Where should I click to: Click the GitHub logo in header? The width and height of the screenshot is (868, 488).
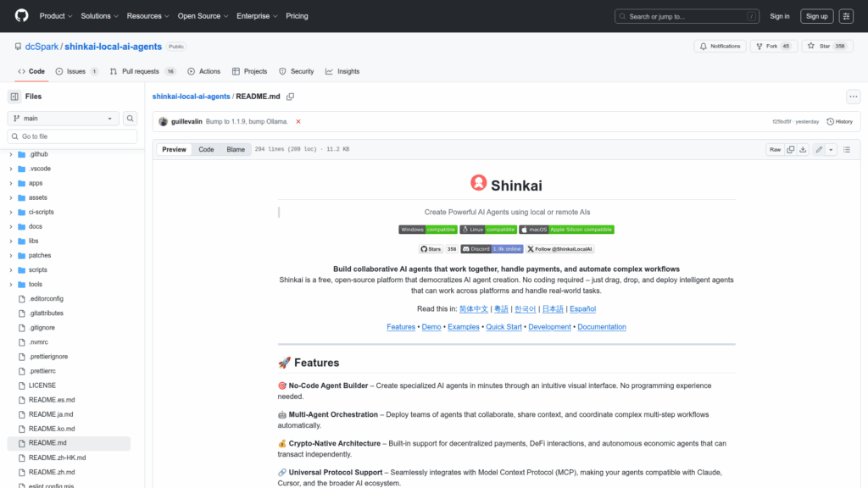(21, 16)
